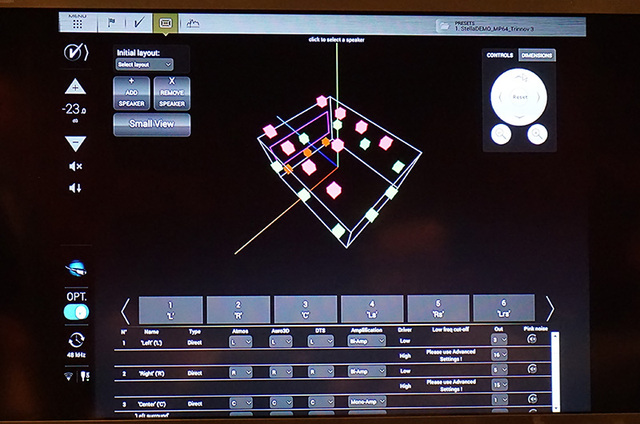Select speaker button 5 'Rs'
Screen dimensions: 640x424
(438, 308)
